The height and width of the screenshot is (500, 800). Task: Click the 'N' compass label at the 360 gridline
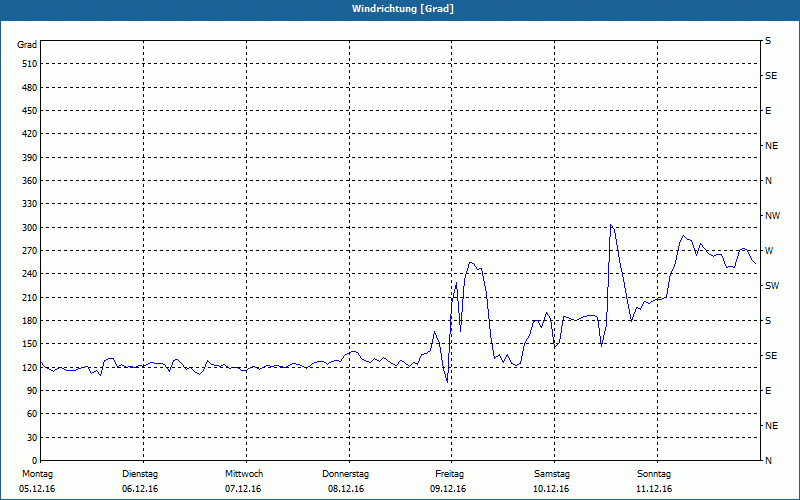768,181
